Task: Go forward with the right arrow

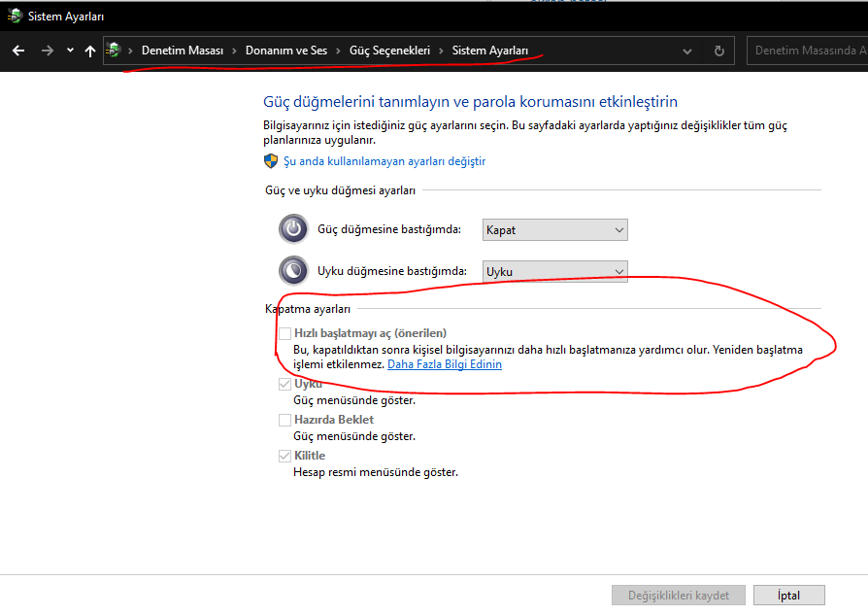Action: coord(47,51)
